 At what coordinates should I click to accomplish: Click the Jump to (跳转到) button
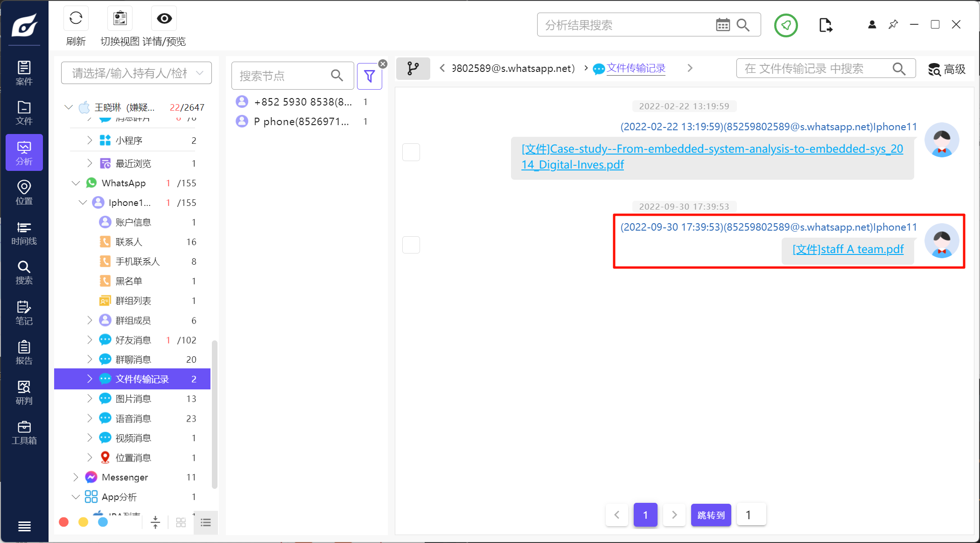(x=711, y=515)
